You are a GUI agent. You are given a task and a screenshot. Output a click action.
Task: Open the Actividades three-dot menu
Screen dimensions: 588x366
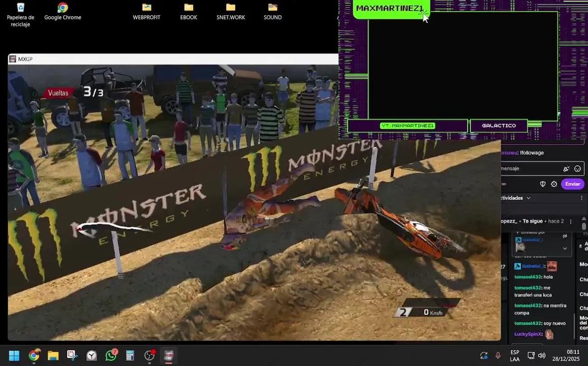581,198
